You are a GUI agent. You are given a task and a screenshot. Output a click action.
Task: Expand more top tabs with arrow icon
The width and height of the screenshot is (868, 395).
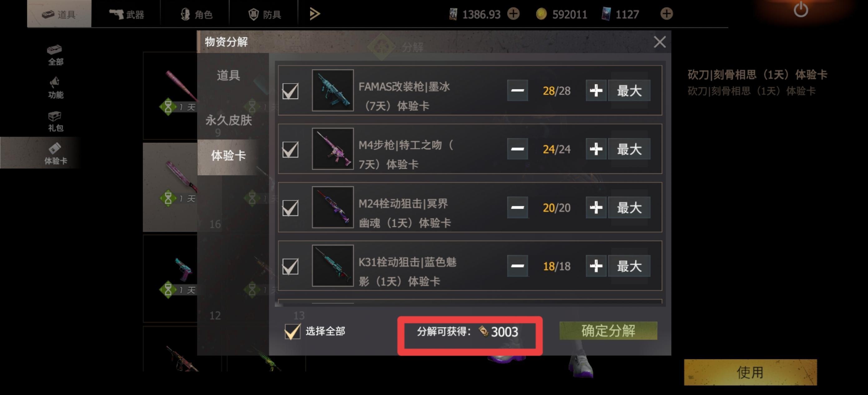[x=315, y=14]
